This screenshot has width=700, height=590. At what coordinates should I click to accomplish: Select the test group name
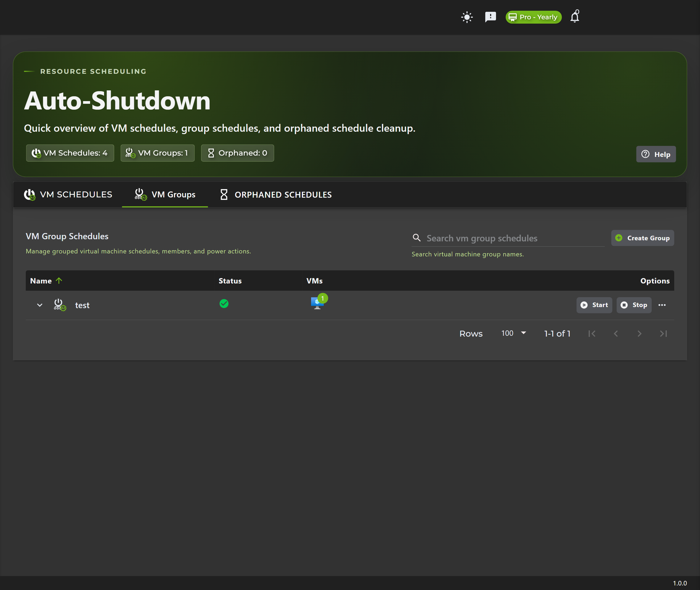(x=82, y=305)
